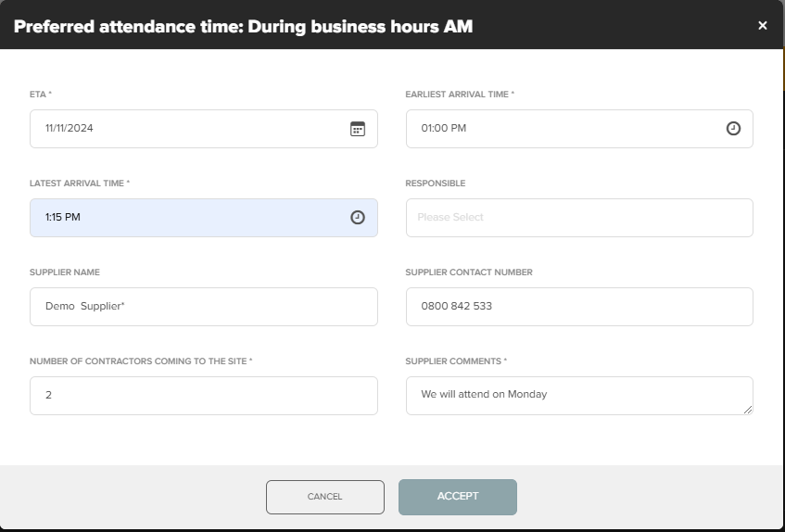
Task: Click the Number of Contractors input
Action: [204, 396]
